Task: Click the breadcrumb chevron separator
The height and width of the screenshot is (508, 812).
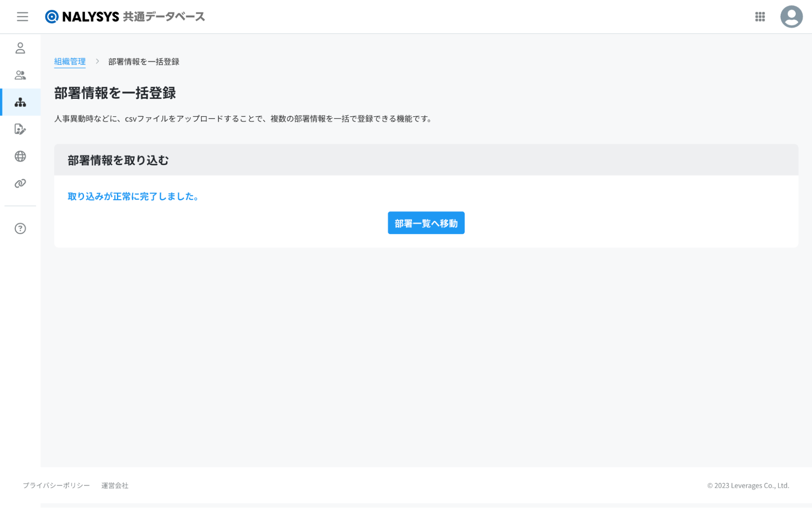Action: pyautogui.click(x=97, y=61)
